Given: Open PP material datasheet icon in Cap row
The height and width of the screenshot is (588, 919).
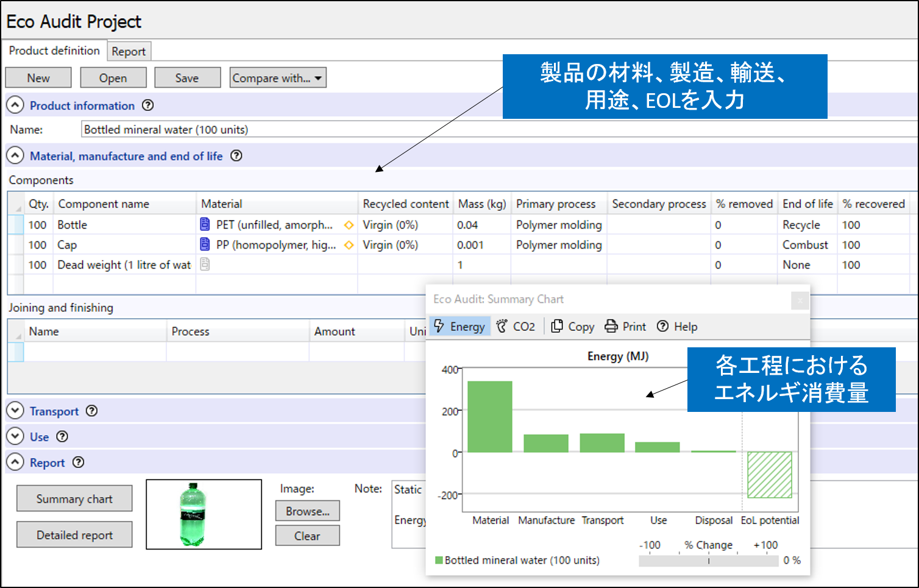Looking at the screenshot, I should tap(205, 245).
